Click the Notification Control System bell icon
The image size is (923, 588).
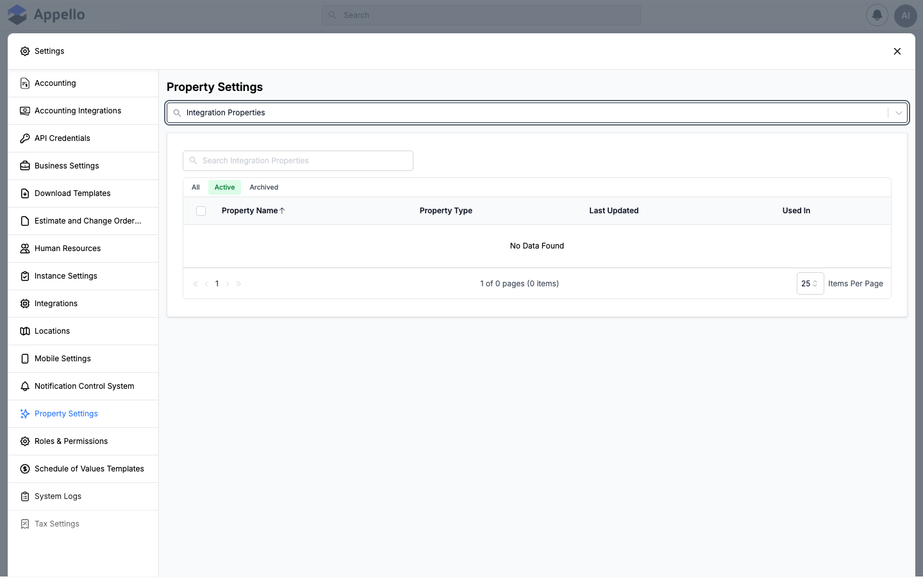[x=25, y=386]
